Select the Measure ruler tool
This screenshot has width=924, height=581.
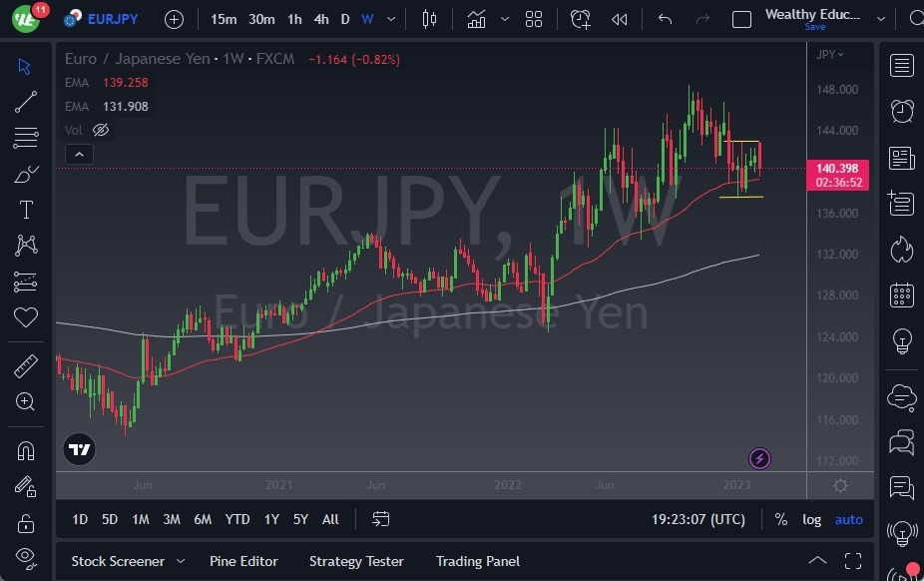(25, 365)
